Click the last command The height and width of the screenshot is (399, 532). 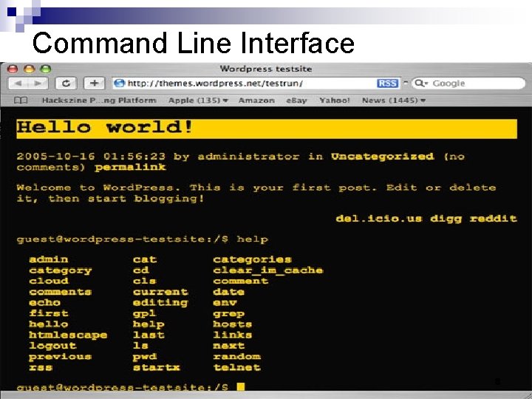(x=149, y=335)
